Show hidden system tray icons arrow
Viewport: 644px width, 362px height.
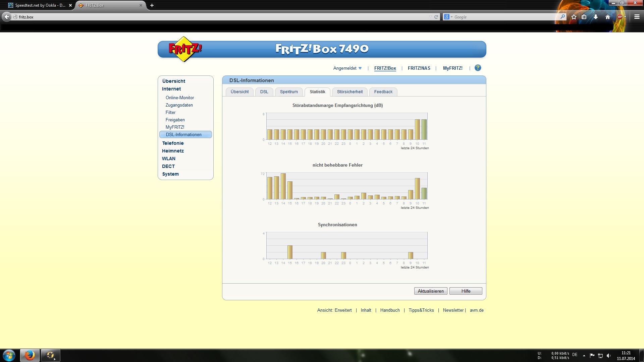click(x=584, y=356)
